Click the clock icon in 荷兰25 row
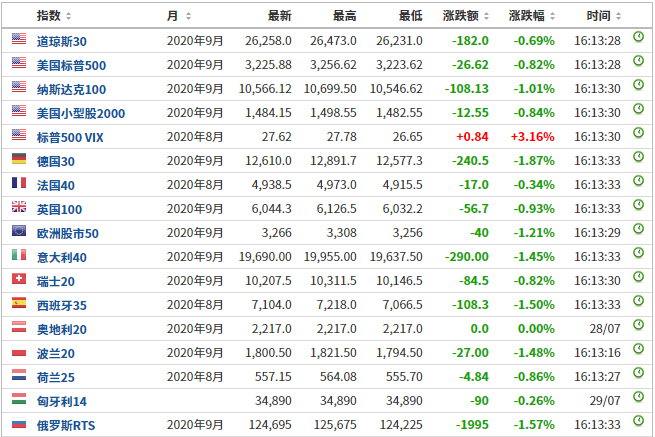The height and width of the screenshot is (437, 655). (x=638, y=373)
